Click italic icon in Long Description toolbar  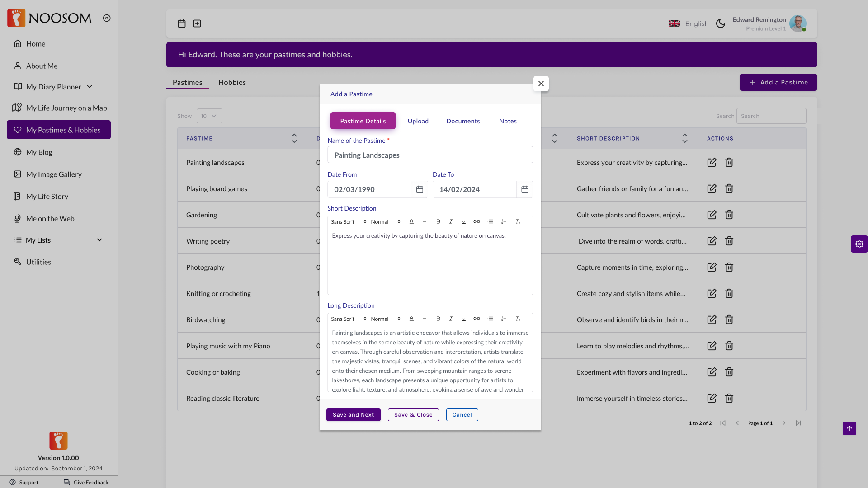point(451,319)
